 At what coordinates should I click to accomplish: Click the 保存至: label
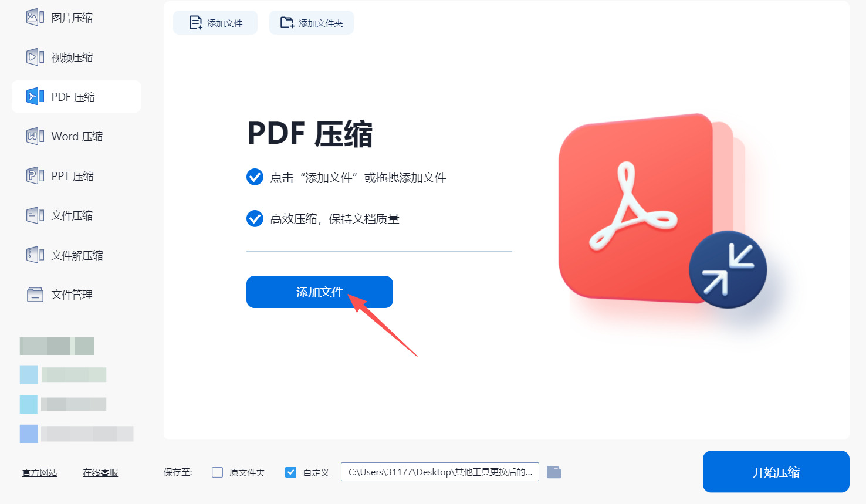click(178, 472)
